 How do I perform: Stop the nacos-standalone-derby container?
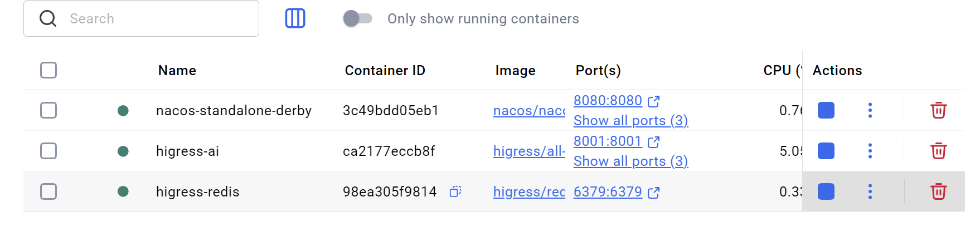pos(826,110)
